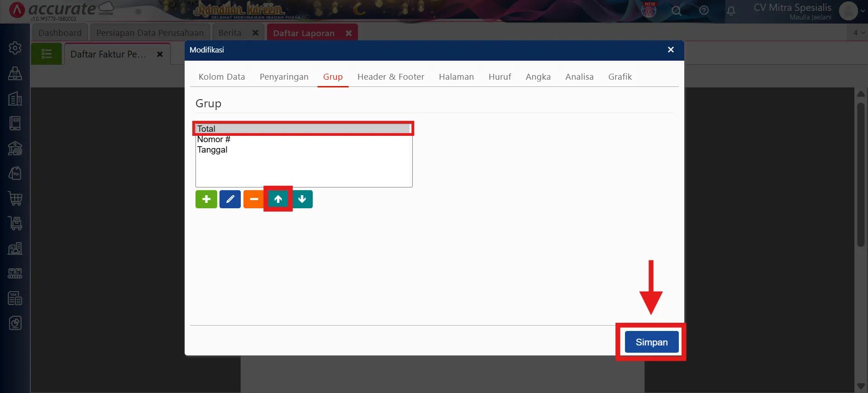Click the vertical scrollbar on right
Image resolution: width=868 pixels, height=393 pixels.
861,174
